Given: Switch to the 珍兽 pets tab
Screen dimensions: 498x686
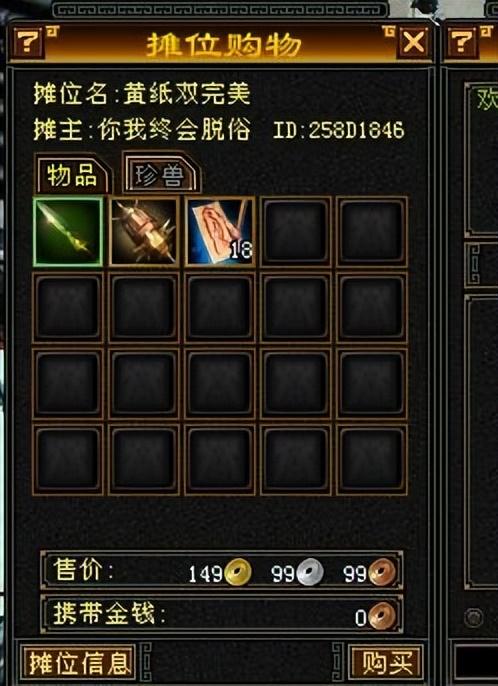Looking at the screenshot, I should [161, 174].
